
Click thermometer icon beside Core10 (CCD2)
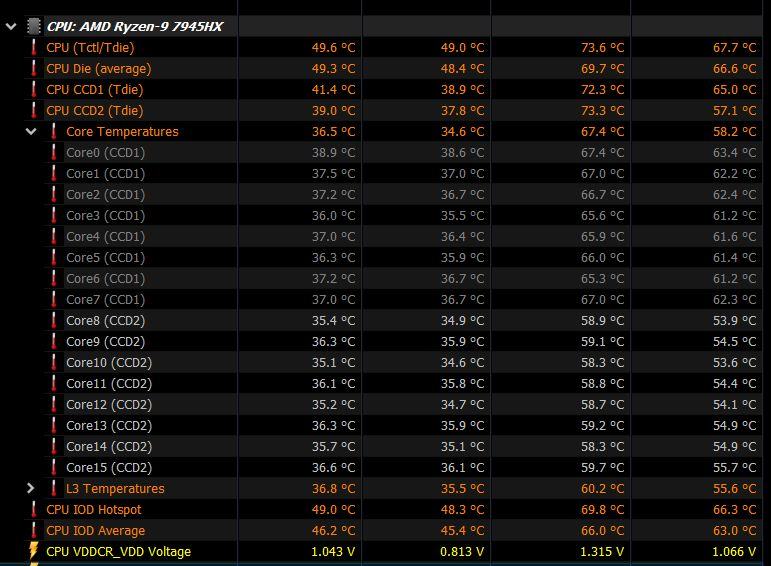point(54,362)
